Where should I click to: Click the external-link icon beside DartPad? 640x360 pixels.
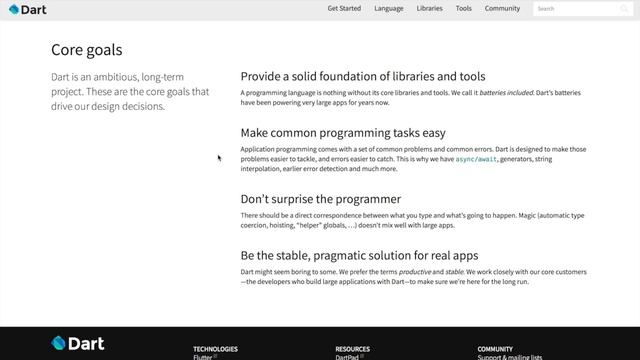tap(362, 356)
